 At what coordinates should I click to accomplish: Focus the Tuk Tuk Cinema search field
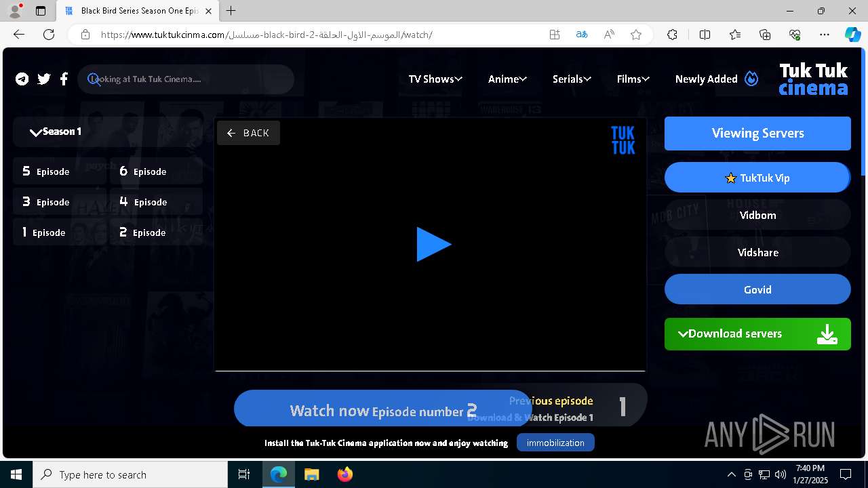point(186,79)
